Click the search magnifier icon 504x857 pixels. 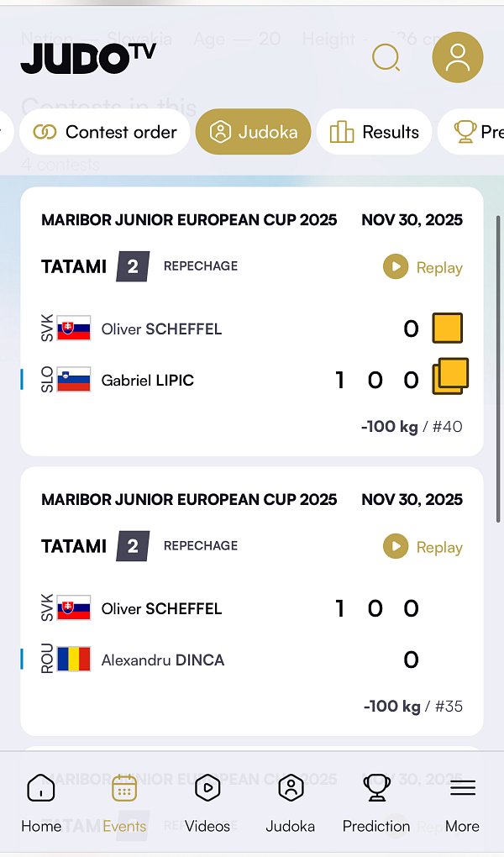click(386, 58)
